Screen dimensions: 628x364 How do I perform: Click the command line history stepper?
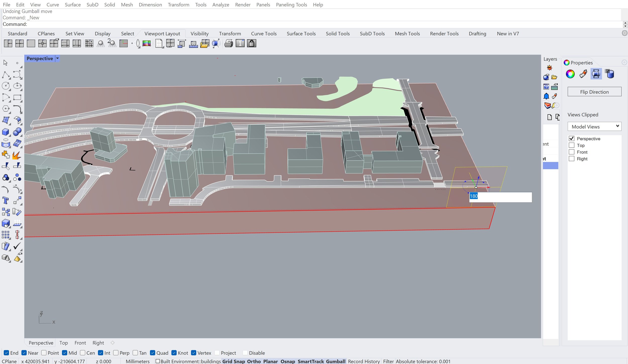[x=625, y=24]
